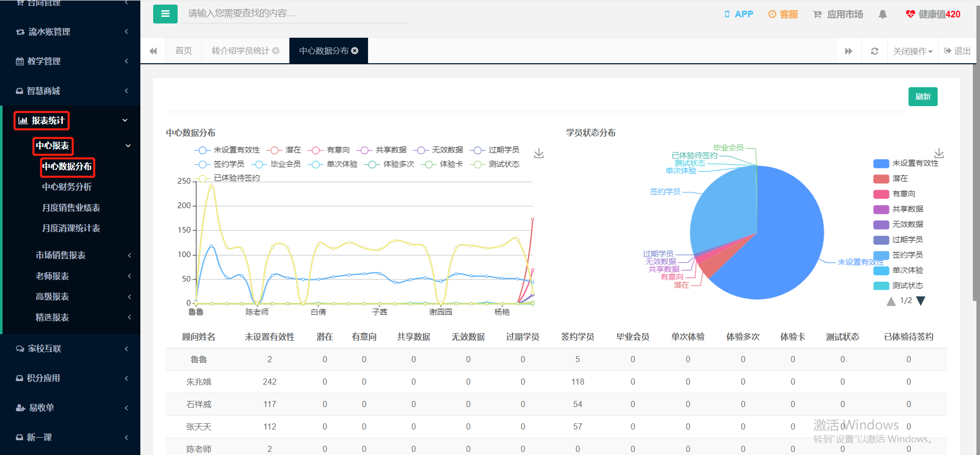
Task: Open 应用市场 app market
Action: coord(838,14)
